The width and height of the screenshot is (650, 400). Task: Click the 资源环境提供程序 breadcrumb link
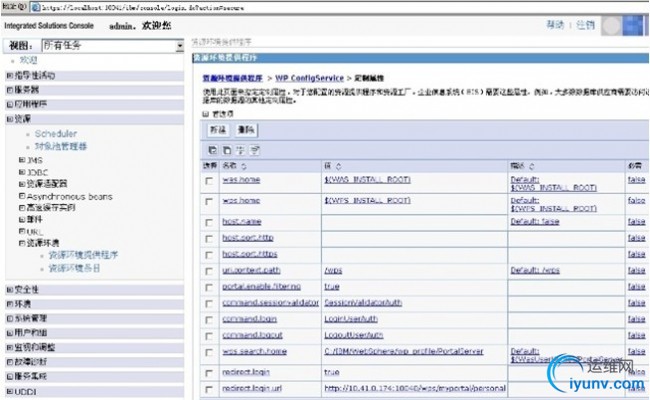(233, 78)
